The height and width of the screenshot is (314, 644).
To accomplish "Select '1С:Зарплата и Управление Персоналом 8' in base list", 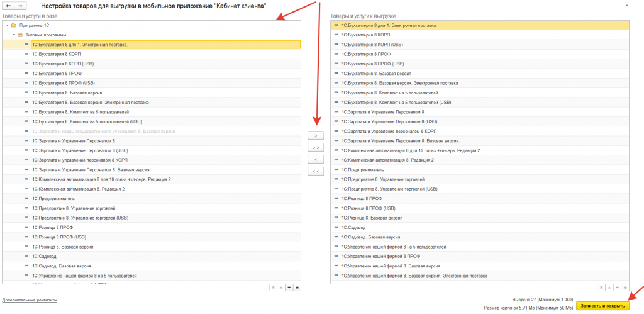I will coord(152,141).
